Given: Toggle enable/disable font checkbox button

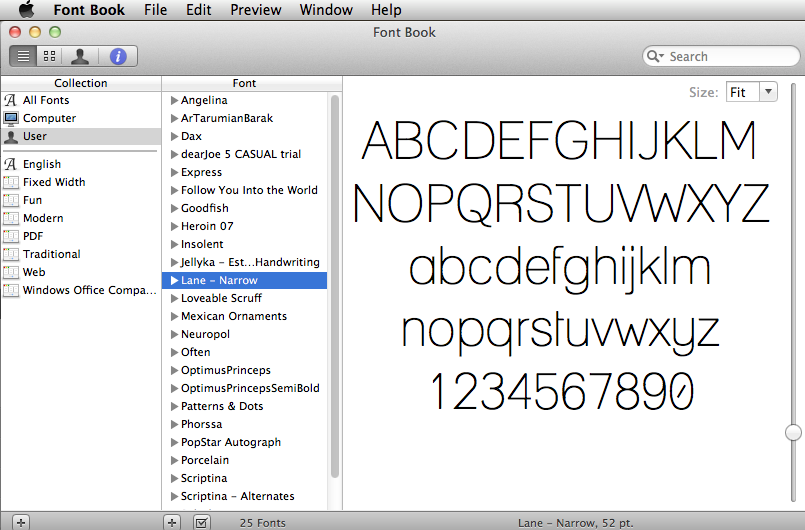Looking at the screenshot, I should coord(201,522).
